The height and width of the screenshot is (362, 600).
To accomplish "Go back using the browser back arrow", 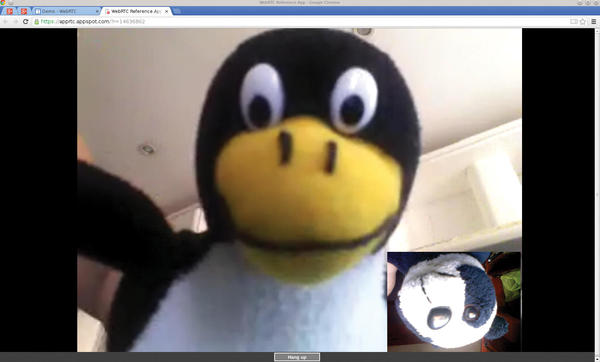I will (5, 21).
